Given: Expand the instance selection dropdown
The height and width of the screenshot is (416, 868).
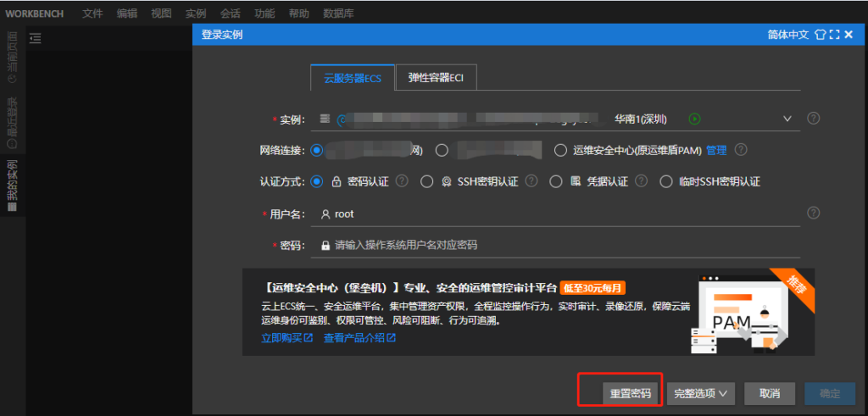Looking at the screenshot, I should [x=787, y=119].
